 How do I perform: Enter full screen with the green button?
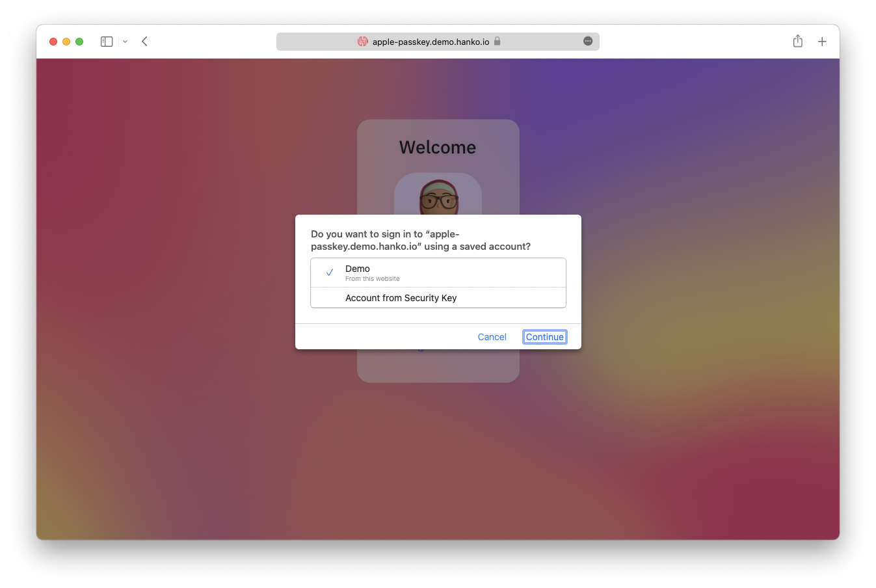click(79, 42)
